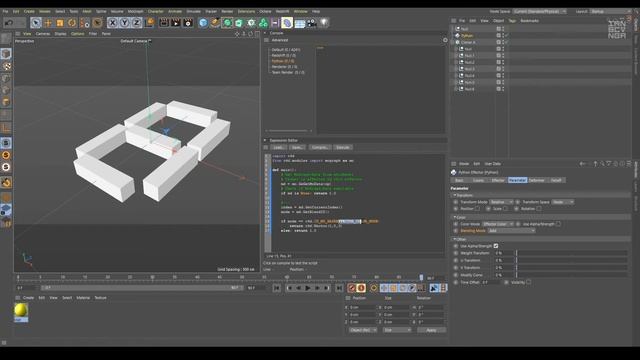Click the Compile... button
This screenshot has height=360, width=640.
[320, 147]
